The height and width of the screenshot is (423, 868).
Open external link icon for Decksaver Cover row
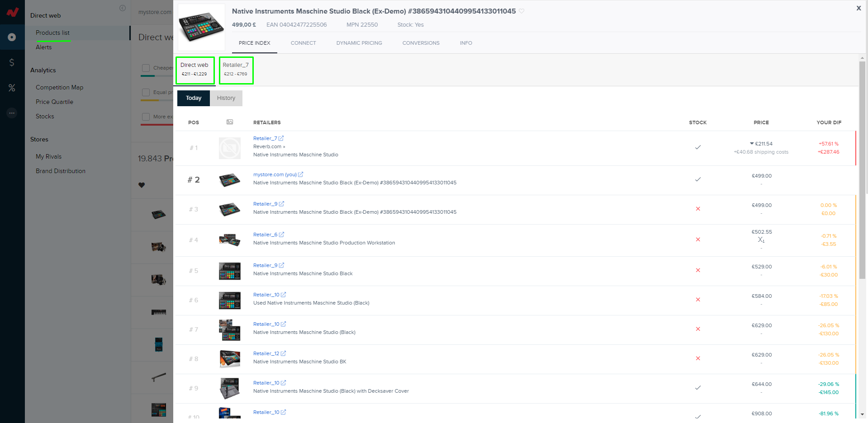coord(284,383)
